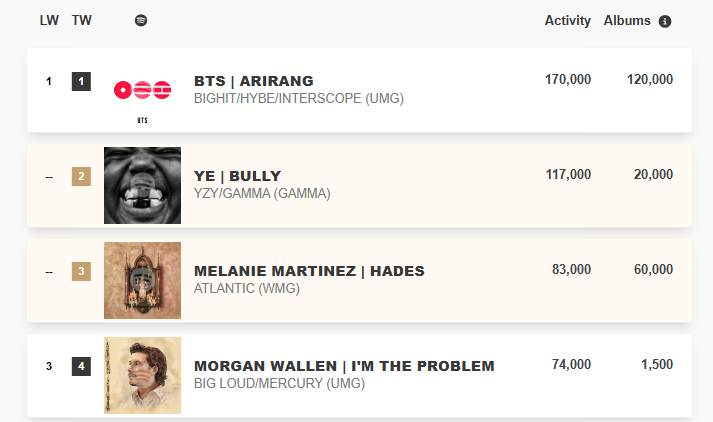Screen dimensions: 713x422
Task: Open the BTS Arirang album artwork
Action: 142,91
